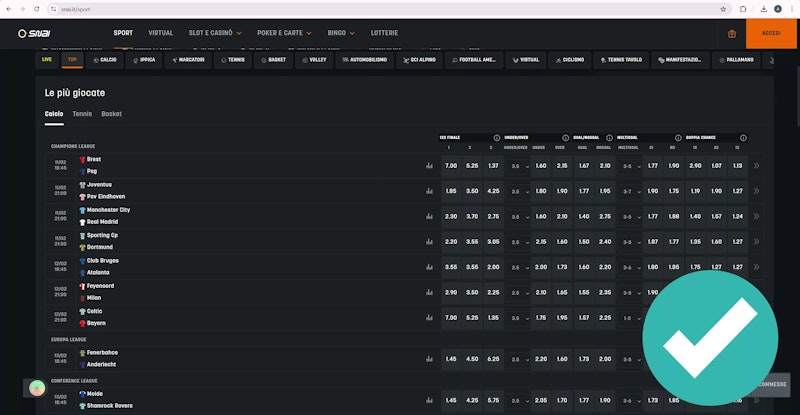Show more markets arrow for Brest vs Psg
800x415 pixels.
756,166
